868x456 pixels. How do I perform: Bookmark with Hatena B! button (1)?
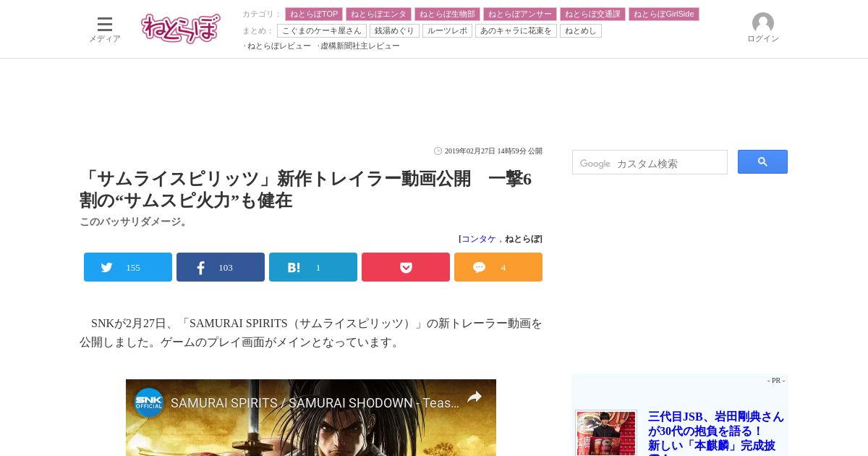[313, 267]
